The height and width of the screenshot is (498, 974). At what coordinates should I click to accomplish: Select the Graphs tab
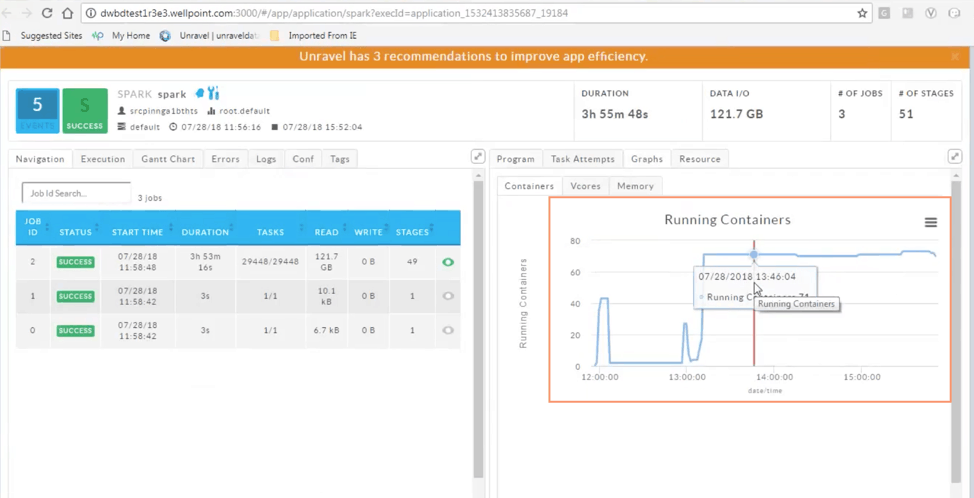click(x=647, y=159)
